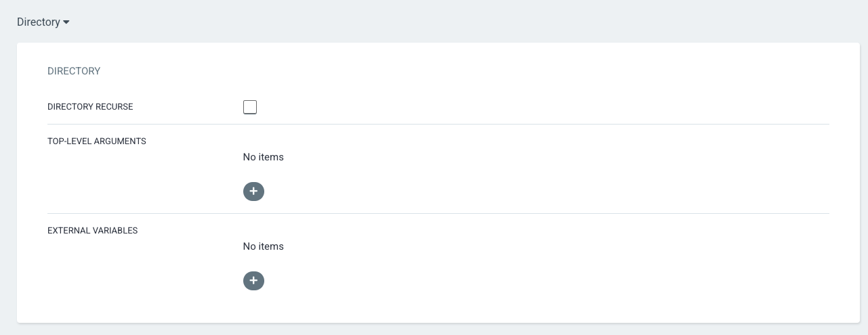Click the "Directory" text in the source selector

pos(39,22)
